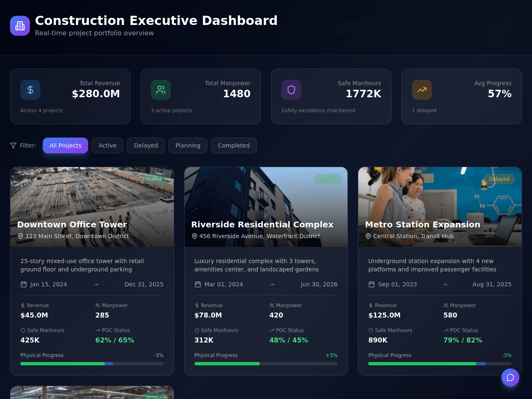532x399 pixels.
Task: Open the chat bubble floating button
Action: click(x=510, y=377)
